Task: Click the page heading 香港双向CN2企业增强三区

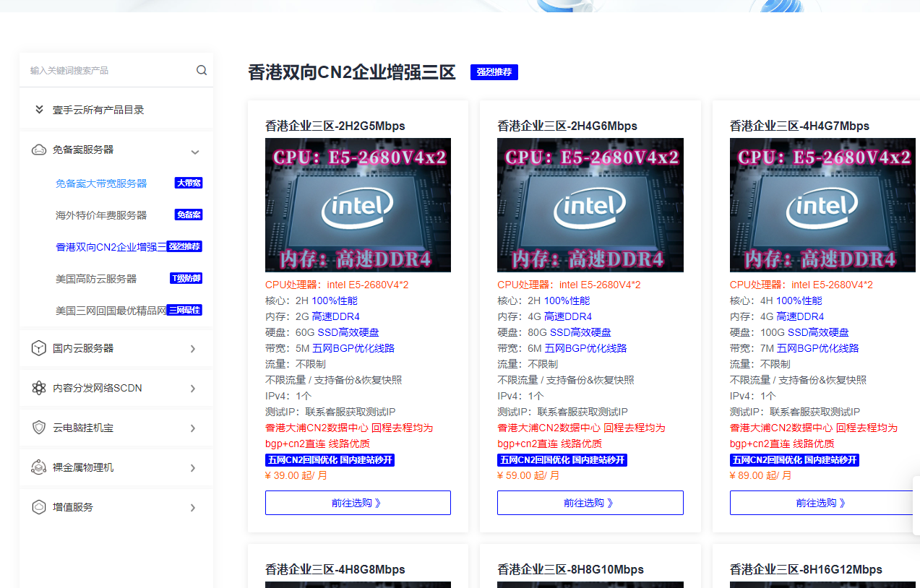Action: (352, 72)
